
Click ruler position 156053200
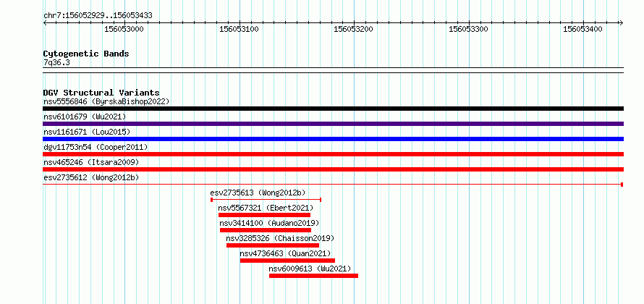coord(354,30)
